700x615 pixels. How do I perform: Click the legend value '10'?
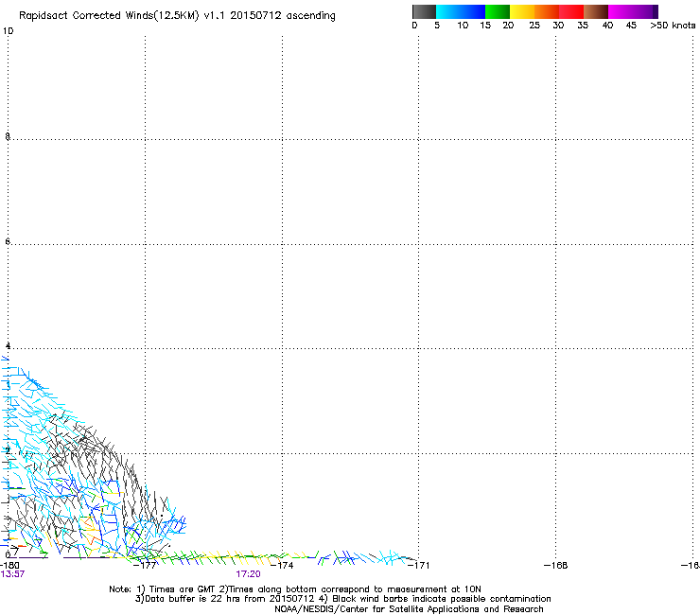coord(463,26)
